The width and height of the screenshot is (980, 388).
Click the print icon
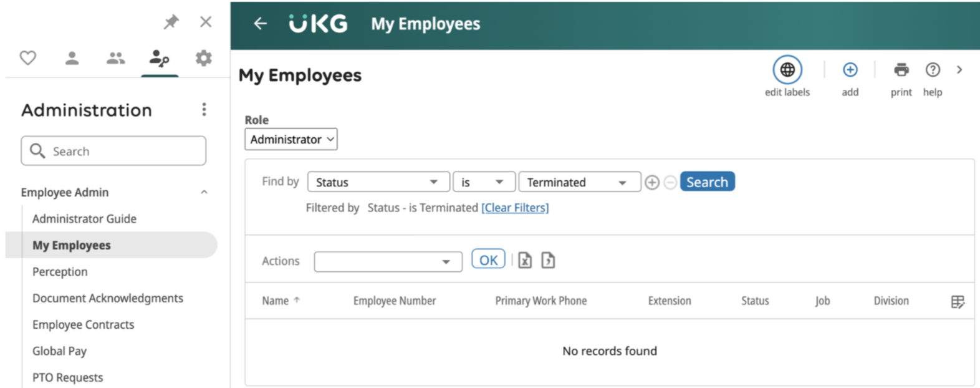coord(901,70)
